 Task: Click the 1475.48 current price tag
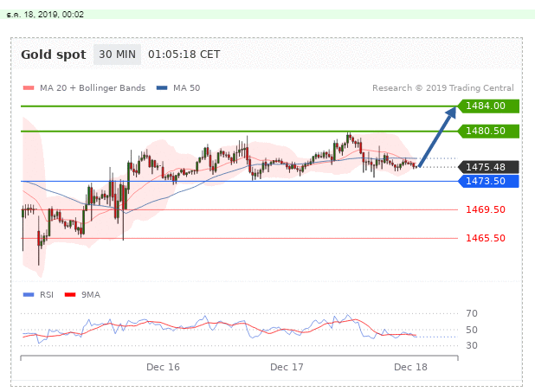tap(487, 167)
